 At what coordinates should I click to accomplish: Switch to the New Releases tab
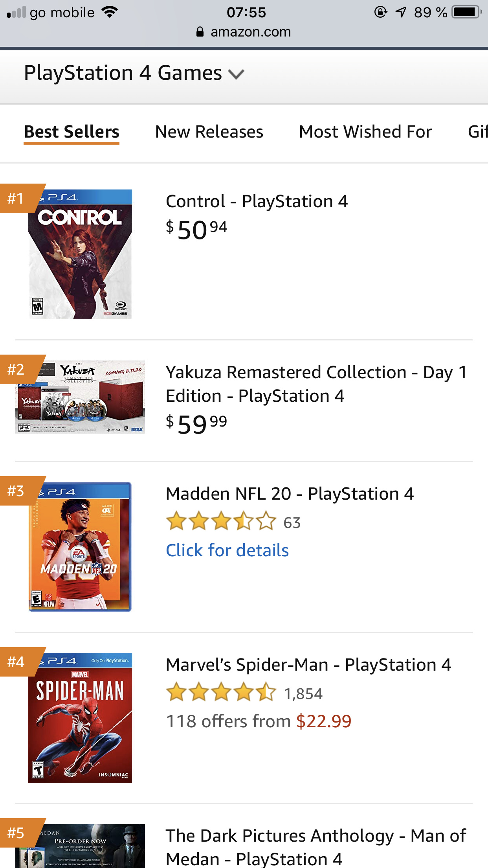[x=209, y=132]
